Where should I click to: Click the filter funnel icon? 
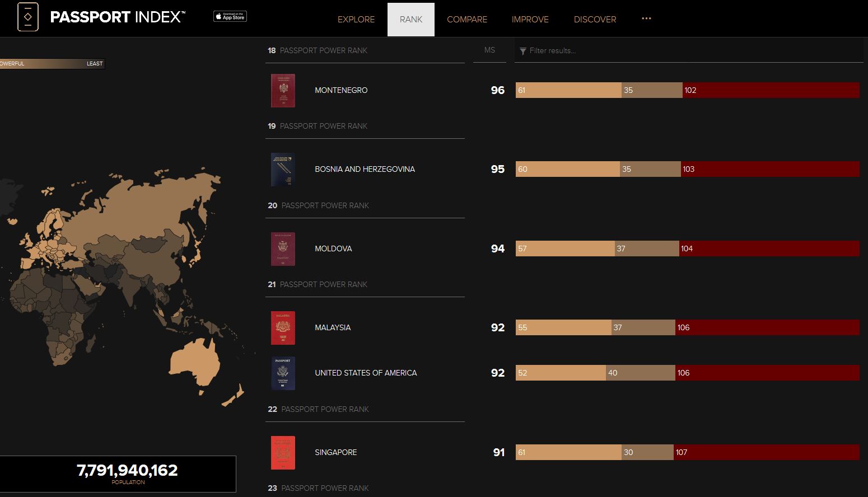[x=522, y=51]
